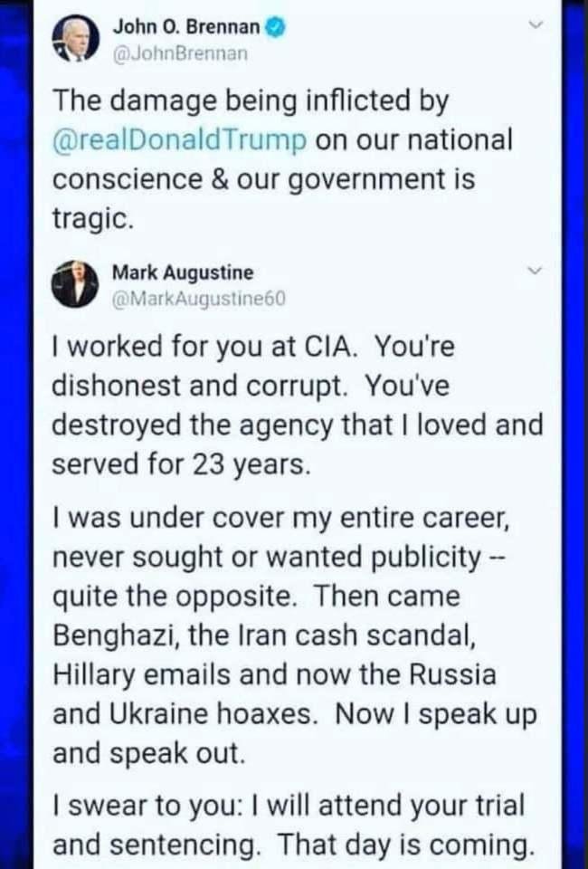Visit the @JohnBrennan handle

(x=180, y=53)
